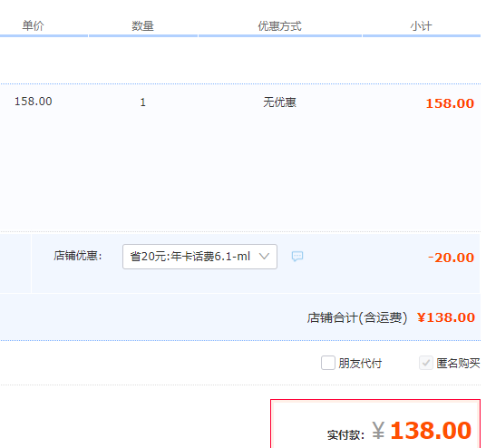
Task: Click the unit price 158.00 value
Action: click(34, 102)
